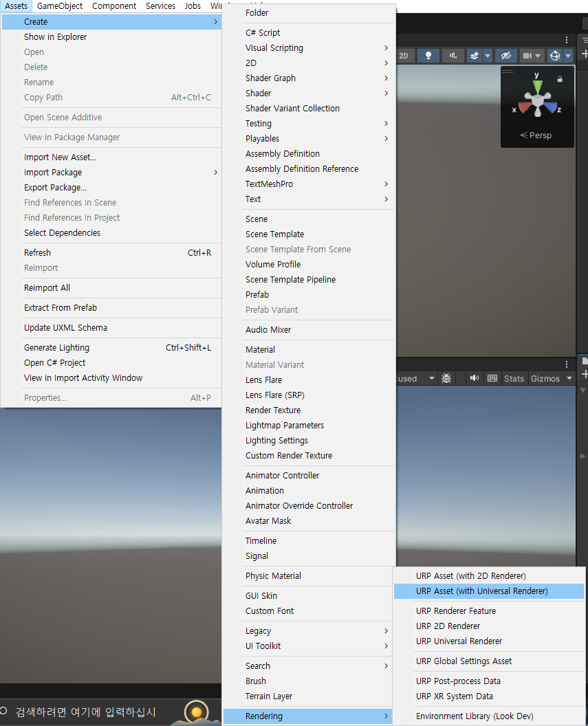588x726 pixels.
Task: Click Generate Lighting
Action: (111, 347)
